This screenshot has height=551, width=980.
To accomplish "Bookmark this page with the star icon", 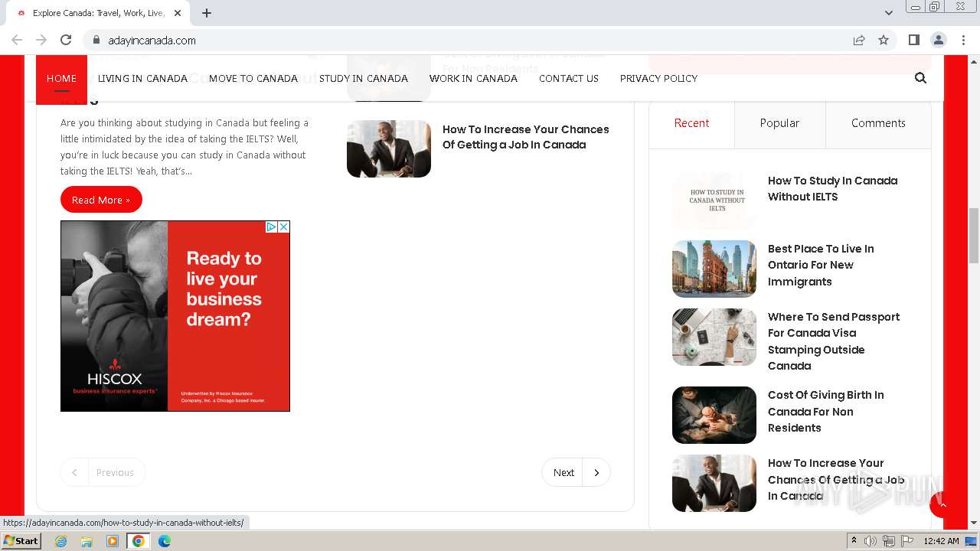I will tap(884, 40).
